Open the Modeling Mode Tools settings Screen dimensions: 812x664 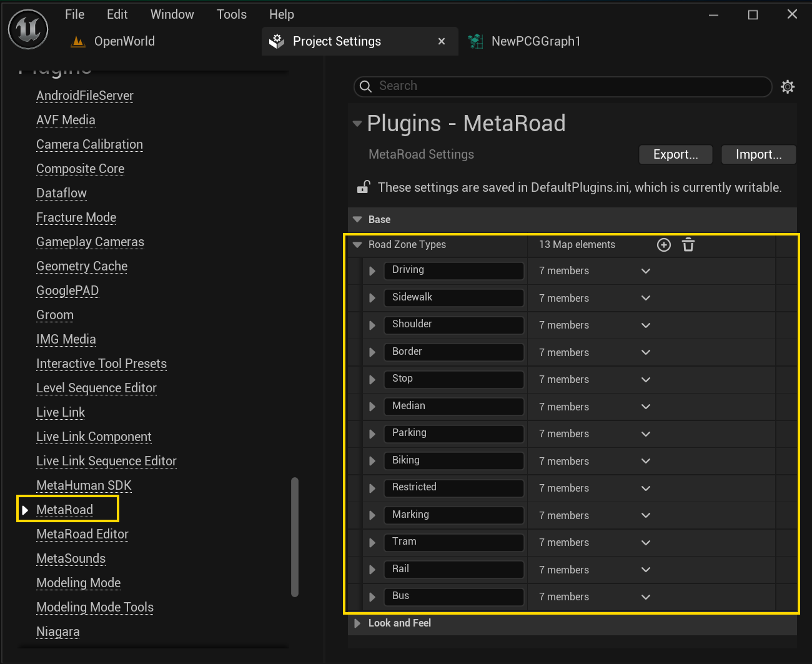click(95, 607)
